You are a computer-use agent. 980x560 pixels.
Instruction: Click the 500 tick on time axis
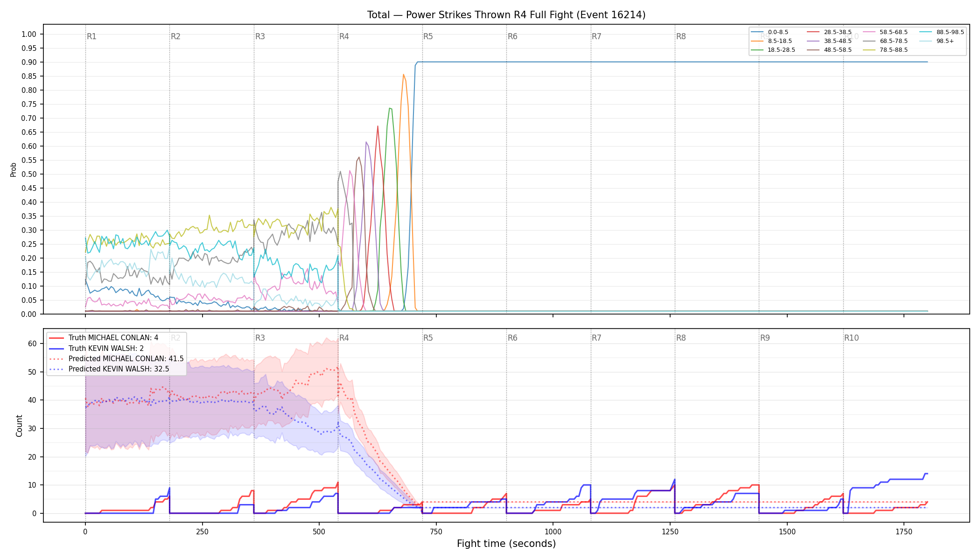pos(319,532)
